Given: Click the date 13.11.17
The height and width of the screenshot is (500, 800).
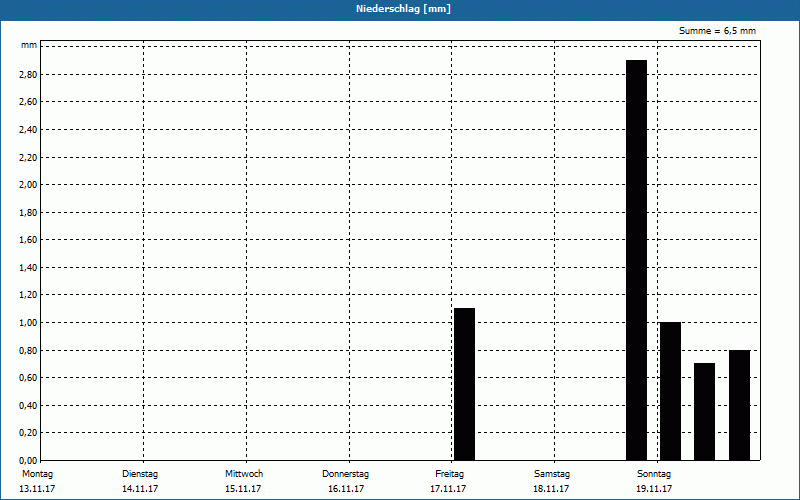Looking at the screenshot, I should click(x=37, y=489).
